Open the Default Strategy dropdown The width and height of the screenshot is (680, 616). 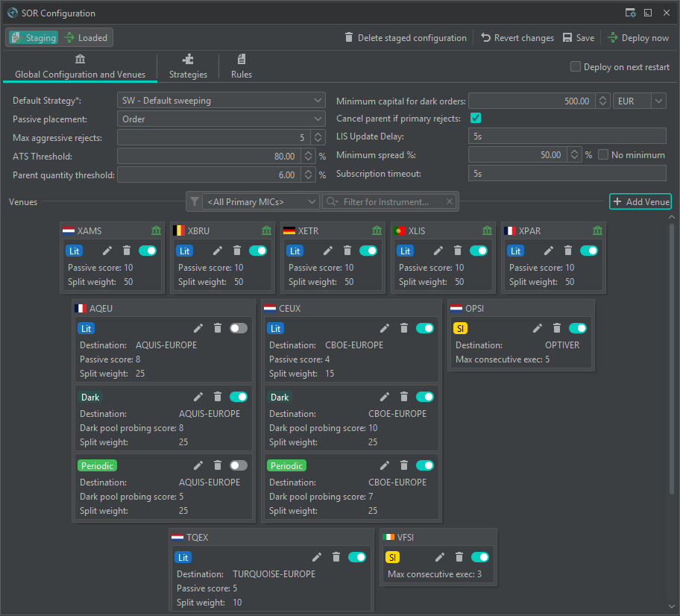click(x=221, y=101)
